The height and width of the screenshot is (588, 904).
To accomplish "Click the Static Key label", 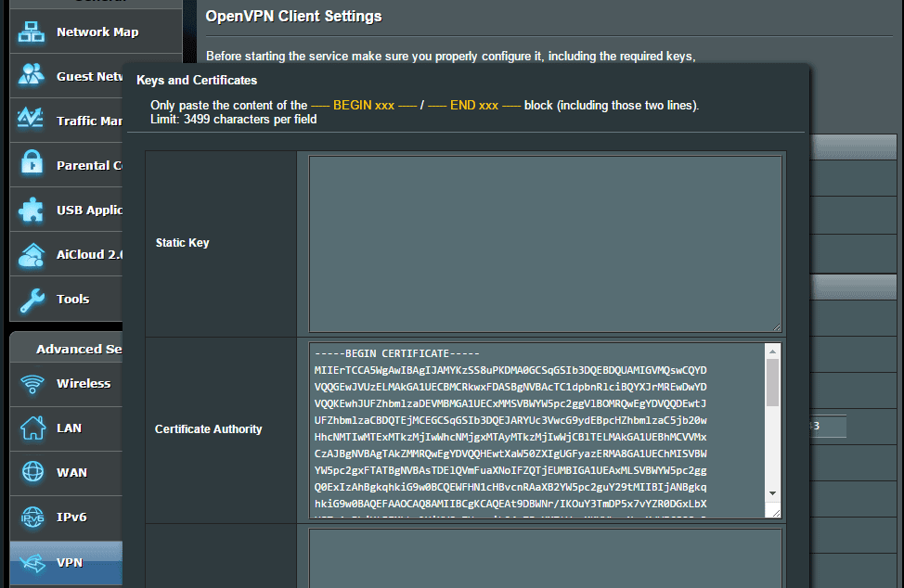I will click(182, 242).
